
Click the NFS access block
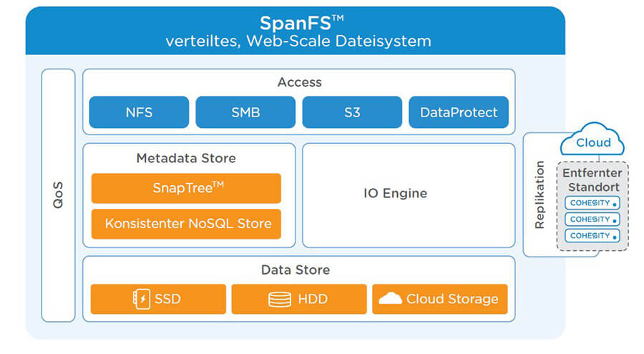[x=139, y=112]
